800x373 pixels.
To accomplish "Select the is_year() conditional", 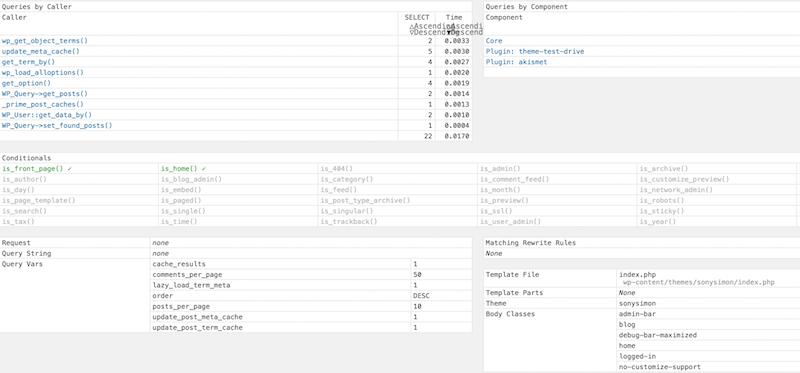I will point(658,222).
